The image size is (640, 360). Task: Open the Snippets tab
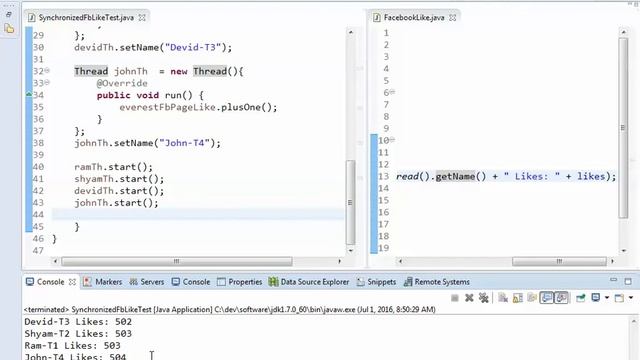pos(376,282)
